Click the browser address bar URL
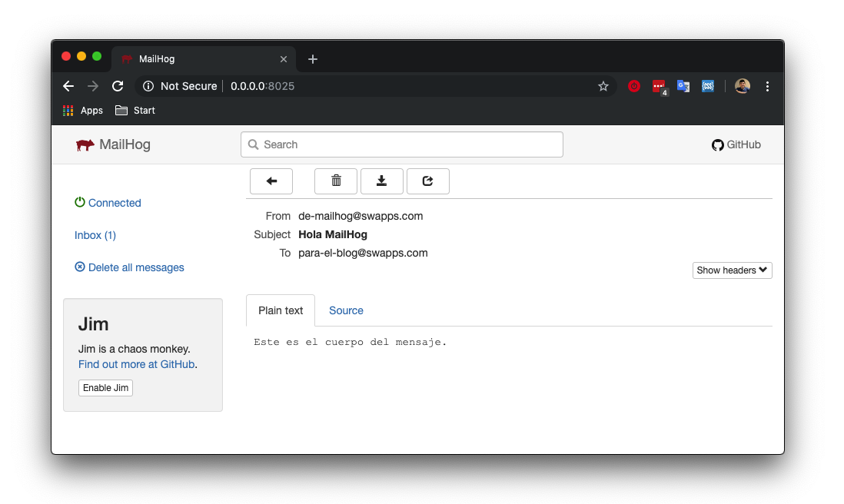This screenshot has width=844, height=504. click(263, 86)
